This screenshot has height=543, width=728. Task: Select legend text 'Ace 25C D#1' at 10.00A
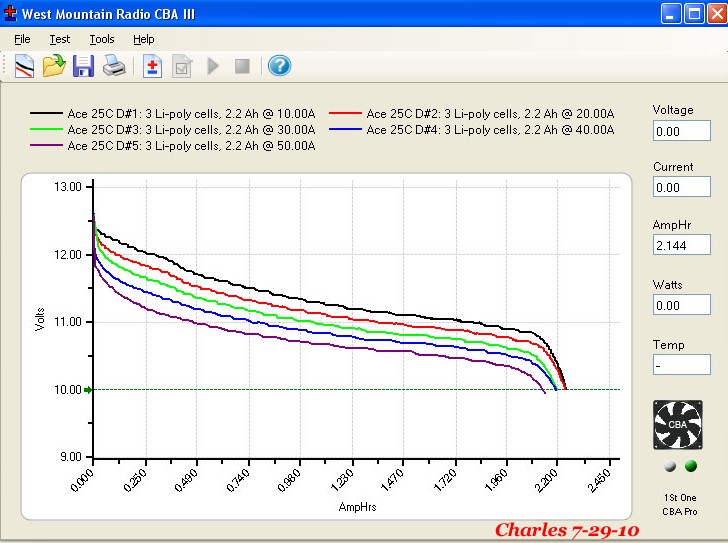coord(191,114)
